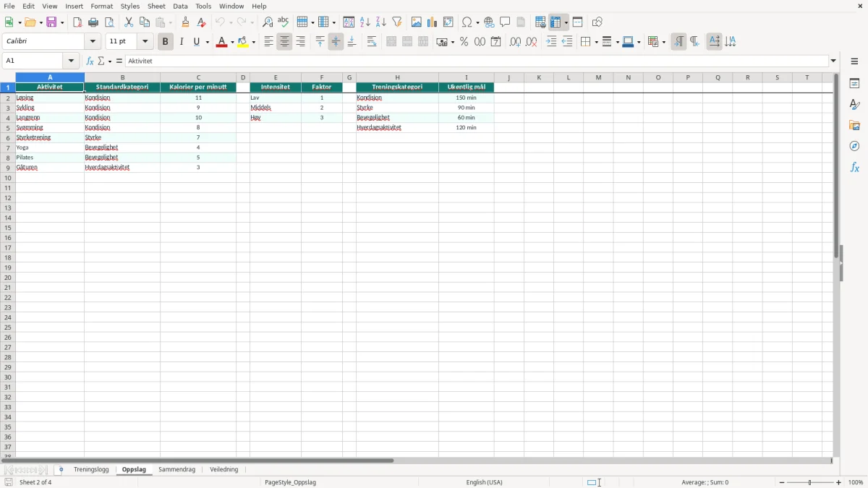Open sidebar Styles panel icon
868x488 pixels.
[854, 104]
